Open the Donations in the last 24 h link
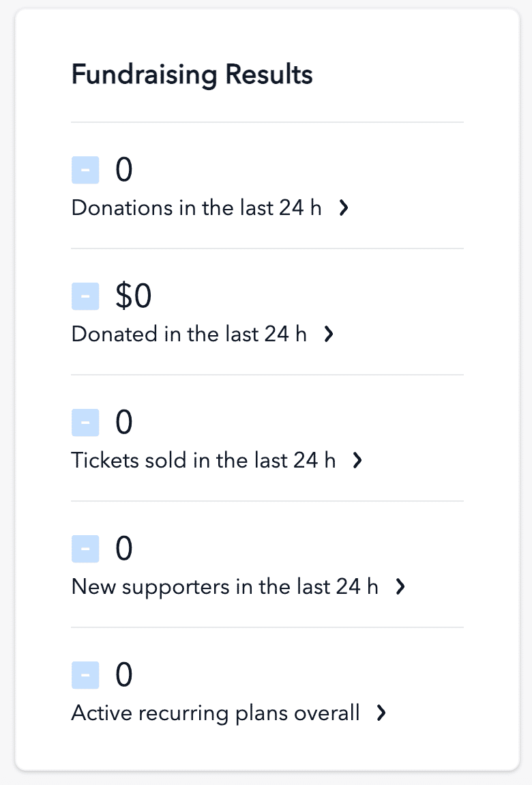The width and height of the screenshot is (532, 785). [x=196, y=208]
